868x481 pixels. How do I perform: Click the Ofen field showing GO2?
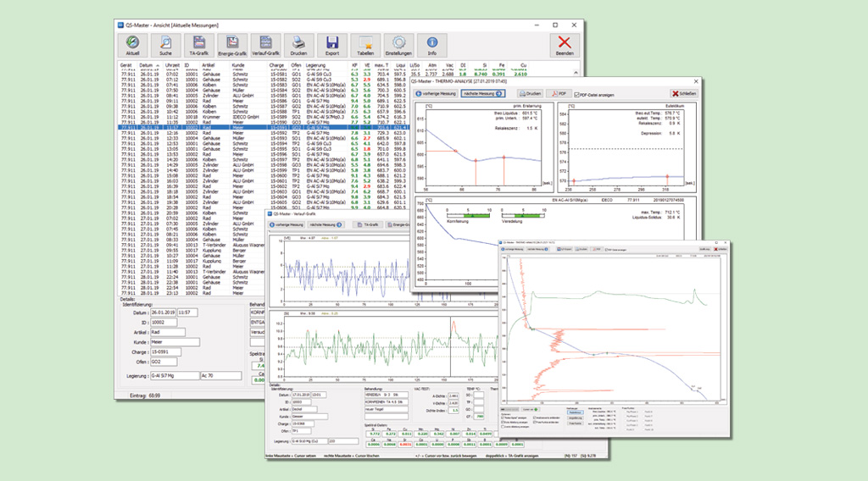(x=164, y=362)
